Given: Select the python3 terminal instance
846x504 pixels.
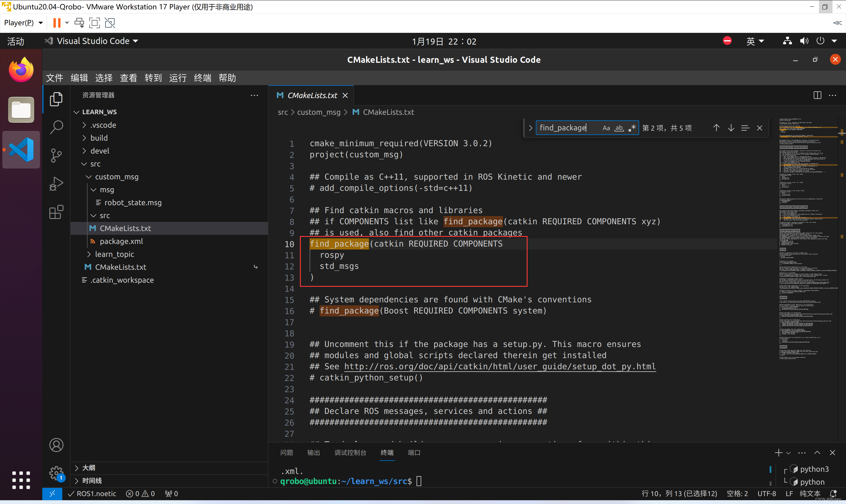Looking at the screenshot, I should (810, 469).
